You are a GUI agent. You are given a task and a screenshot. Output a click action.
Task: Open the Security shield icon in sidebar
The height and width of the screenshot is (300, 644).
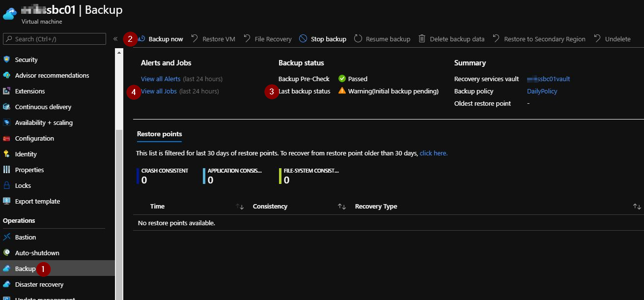[7, 60]
